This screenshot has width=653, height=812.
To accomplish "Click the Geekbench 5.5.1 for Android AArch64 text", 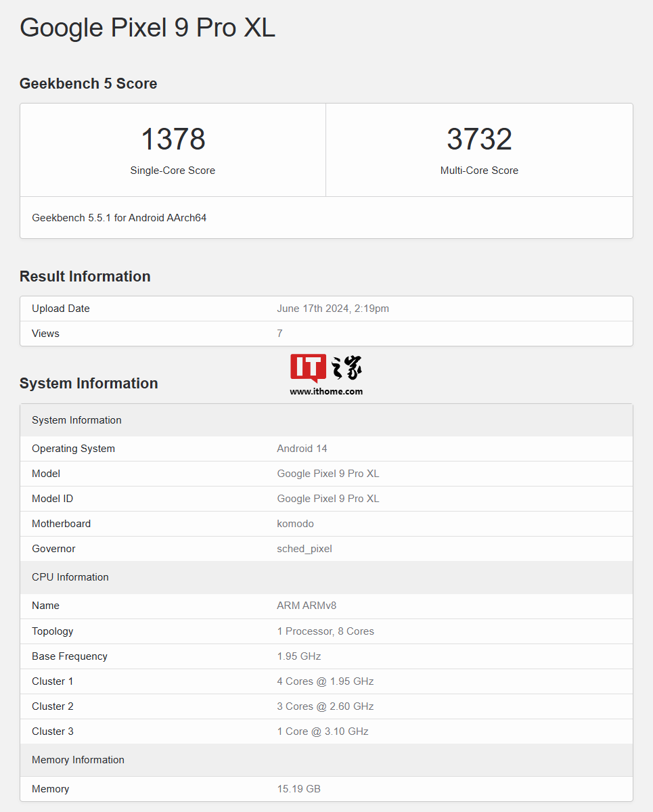I will click(x=119, y=218).
